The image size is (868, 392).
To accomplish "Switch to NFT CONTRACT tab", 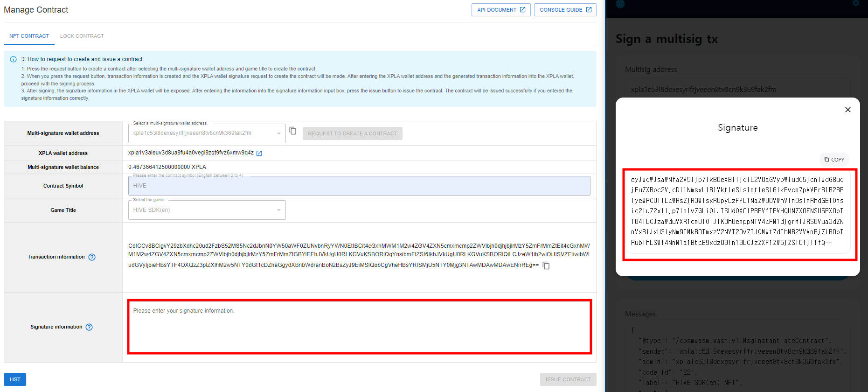I will (x=29, y=36).
